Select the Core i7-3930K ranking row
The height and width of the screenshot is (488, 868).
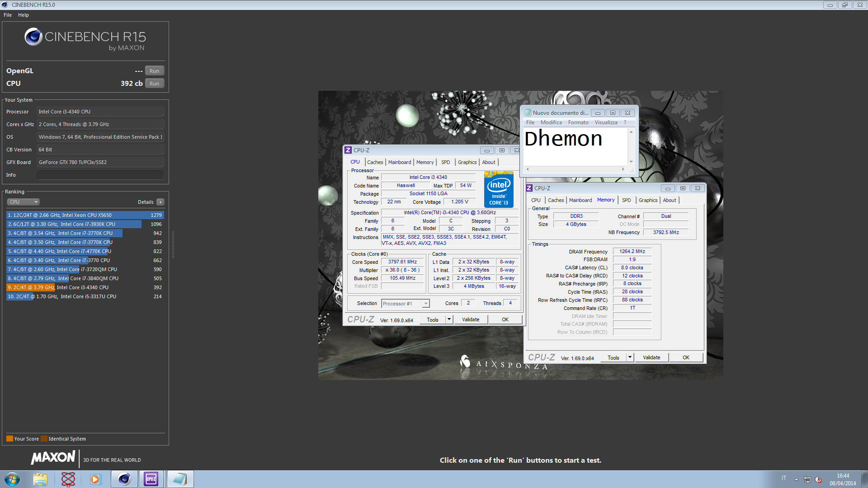point(85,224)
